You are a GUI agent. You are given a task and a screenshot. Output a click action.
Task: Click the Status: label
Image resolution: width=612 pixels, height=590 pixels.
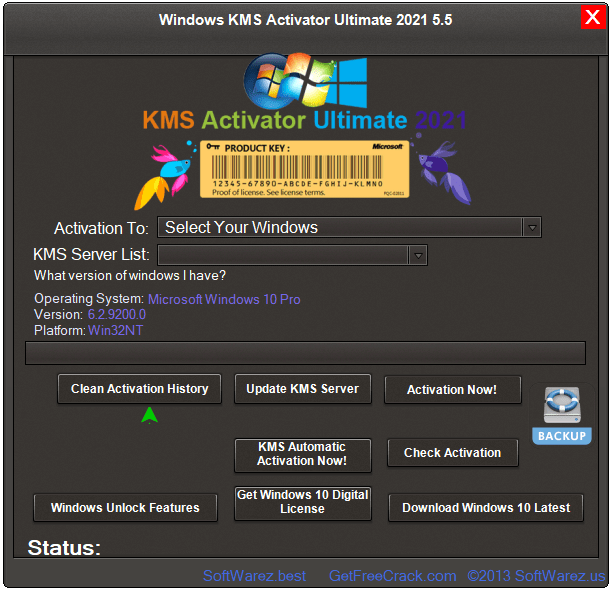(x=64, y=547)
